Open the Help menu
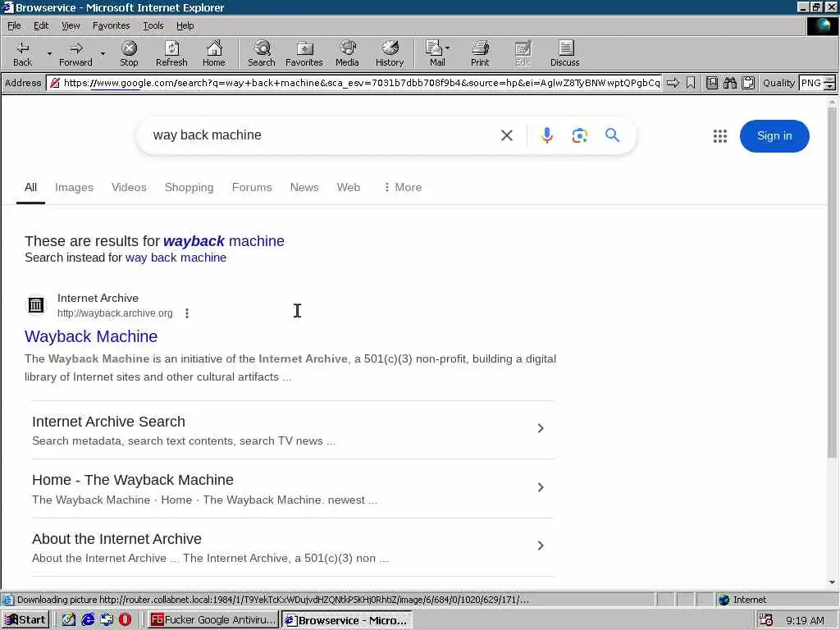Viewport: 840px width, 630px height. point(185,25)
